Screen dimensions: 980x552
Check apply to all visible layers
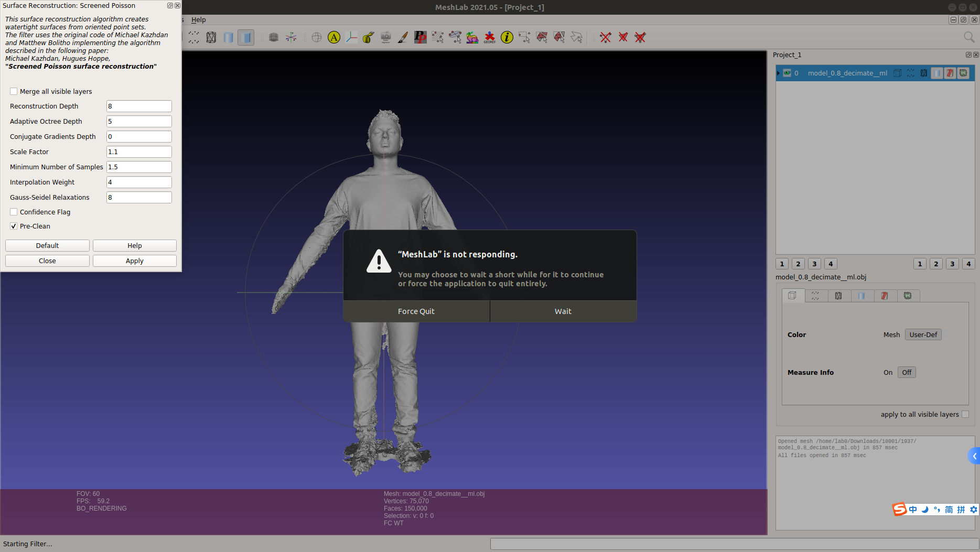965,414
